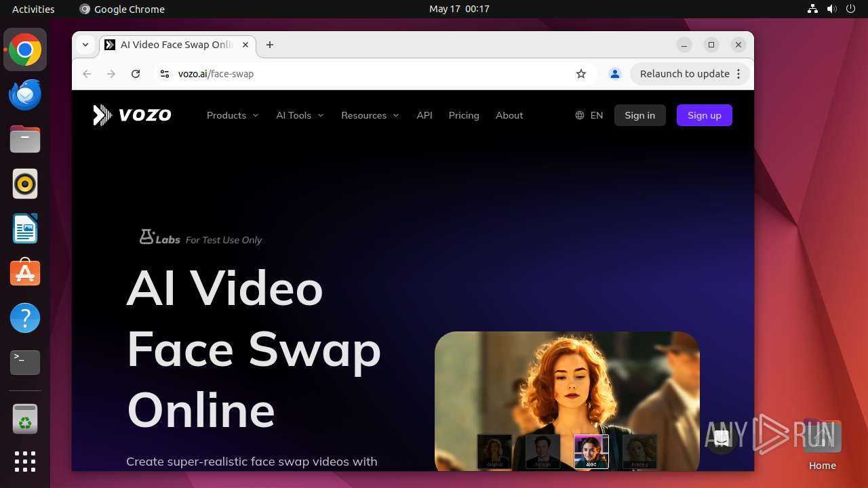
Task: Click the AI Video Face Swap Online heading
Action: coord(254,350)
